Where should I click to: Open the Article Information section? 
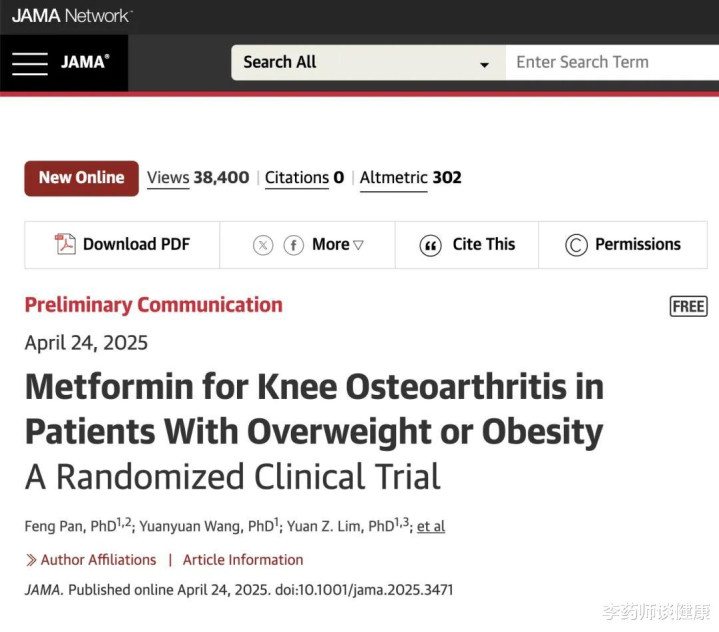point(243,560)
